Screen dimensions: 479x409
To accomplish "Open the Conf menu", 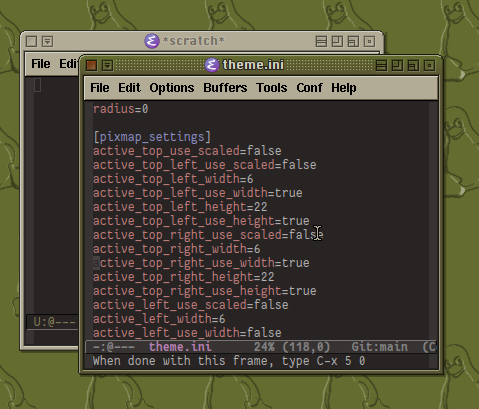I will (309, 88).
